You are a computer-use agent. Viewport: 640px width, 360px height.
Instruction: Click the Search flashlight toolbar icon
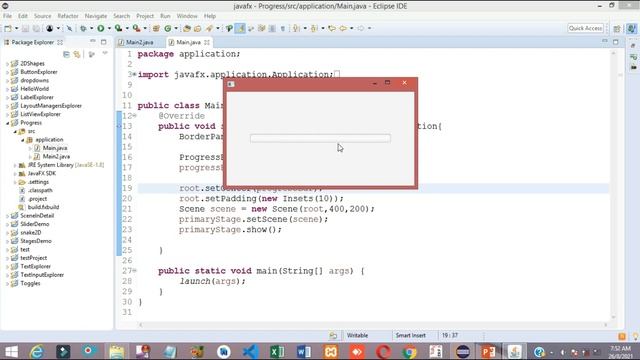pos(209,28)
